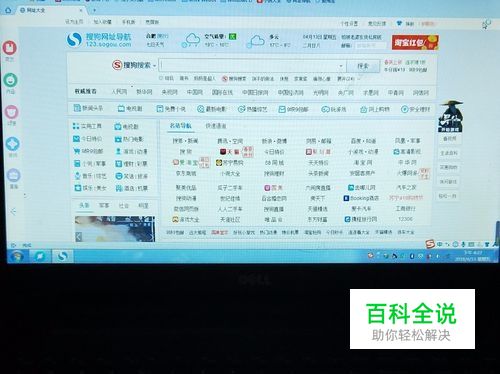Show the previous news carousel image
The height and width of the screenshot is (374, 500).
(x=79, y=237)
